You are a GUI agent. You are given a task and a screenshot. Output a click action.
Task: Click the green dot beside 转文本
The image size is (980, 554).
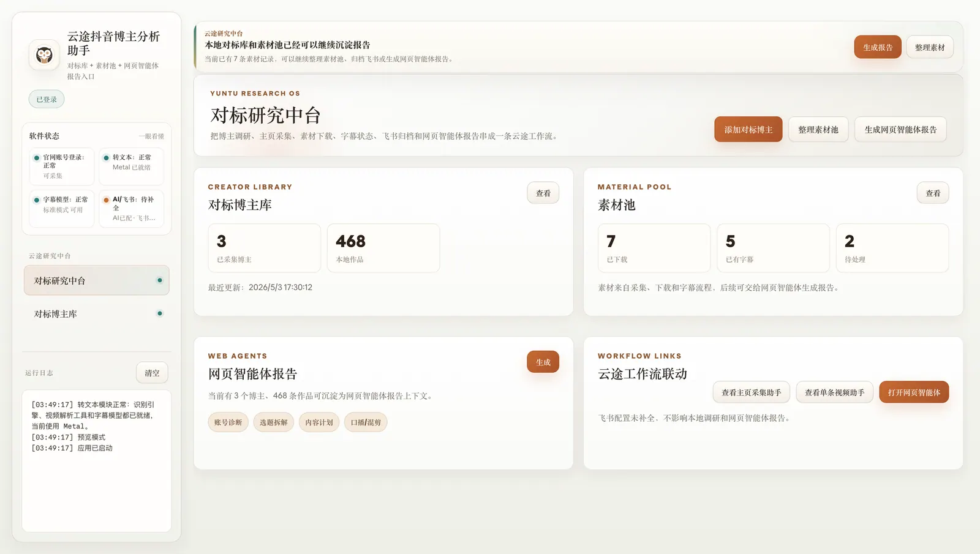click(x=106, y=158)
